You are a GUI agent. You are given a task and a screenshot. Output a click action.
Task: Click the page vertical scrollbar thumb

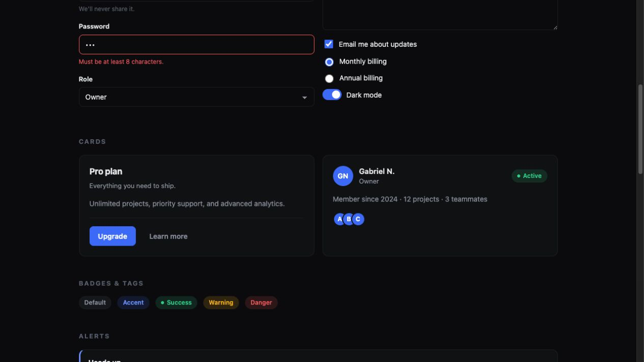click(x=640, y=130)
